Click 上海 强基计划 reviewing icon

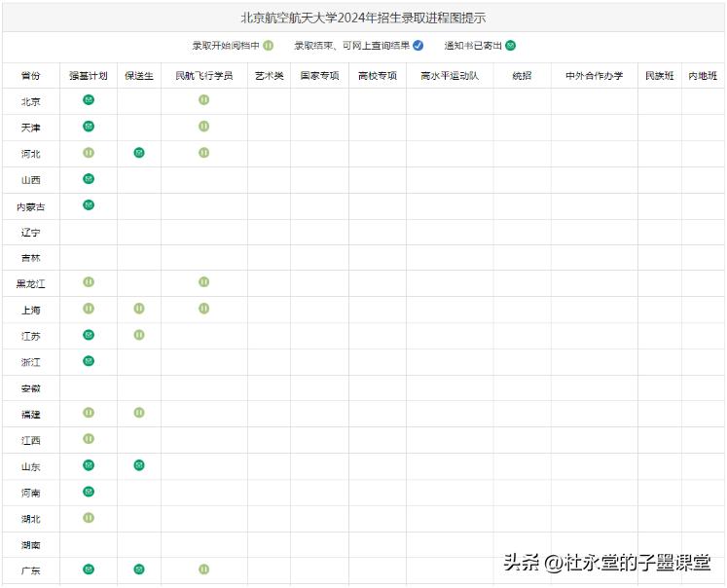pos(89,309)
